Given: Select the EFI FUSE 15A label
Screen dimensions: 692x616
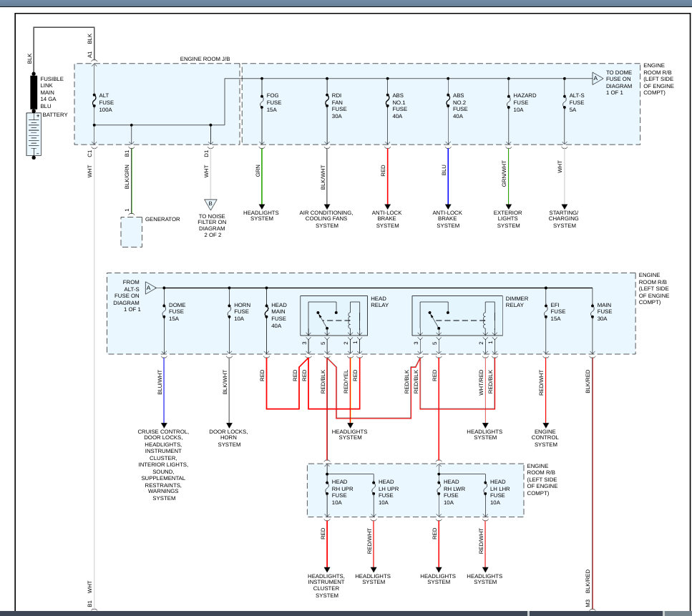Looking at the screenshot, I should click(x=558, y=311).
